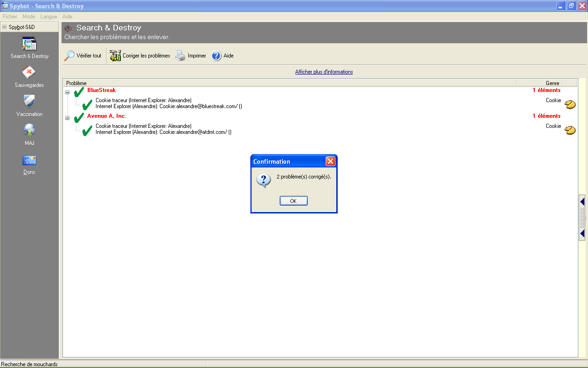Open the Dons donation icon
The height and width of the screenshot is (368, 588).
(29, 160)
